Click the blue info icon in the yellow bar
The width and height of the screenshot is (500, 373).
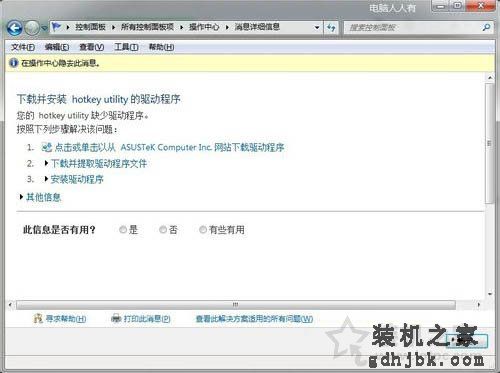(14, 63)
